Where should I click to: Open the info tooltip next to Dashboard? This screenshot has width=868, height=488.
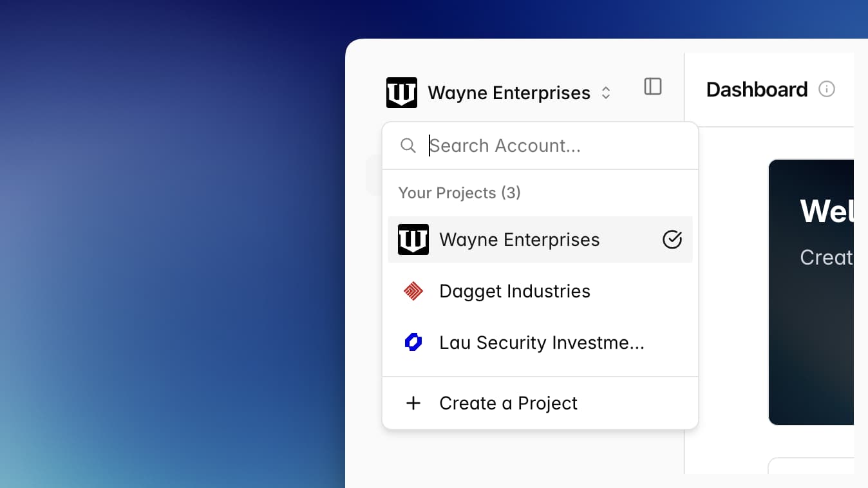[x=827, y=89]
